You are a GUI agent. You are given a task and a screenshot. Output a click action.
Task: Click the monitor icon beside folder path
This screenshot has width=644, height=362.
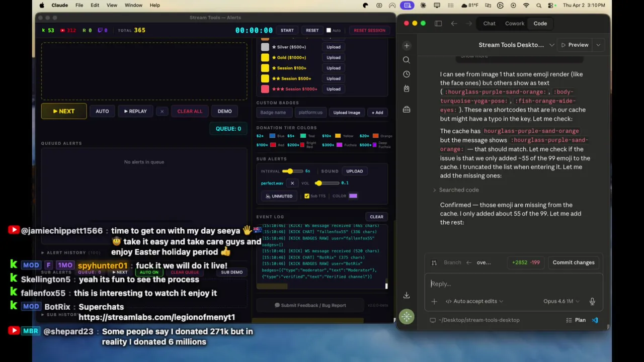pos(433,320)
